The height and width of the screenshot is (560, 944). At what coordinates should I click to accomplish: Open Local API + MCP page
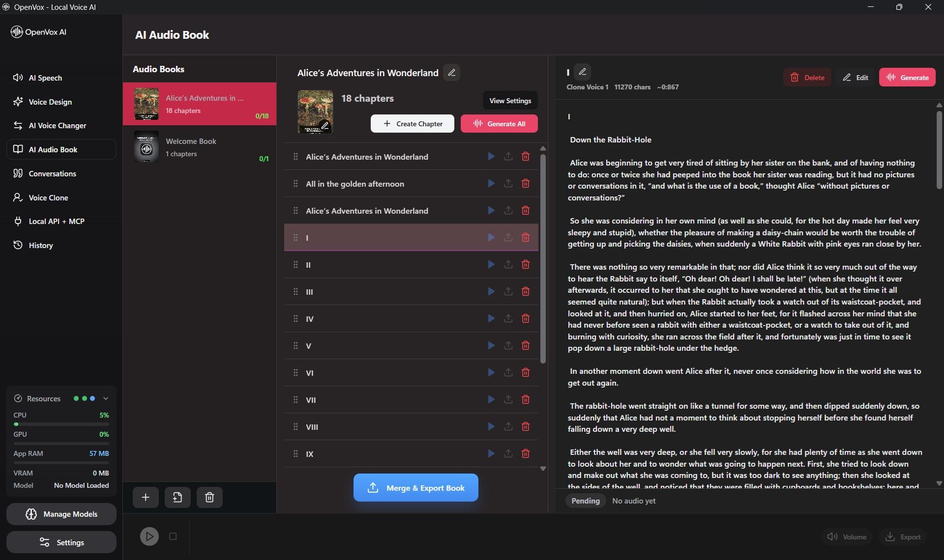(61, 221)
